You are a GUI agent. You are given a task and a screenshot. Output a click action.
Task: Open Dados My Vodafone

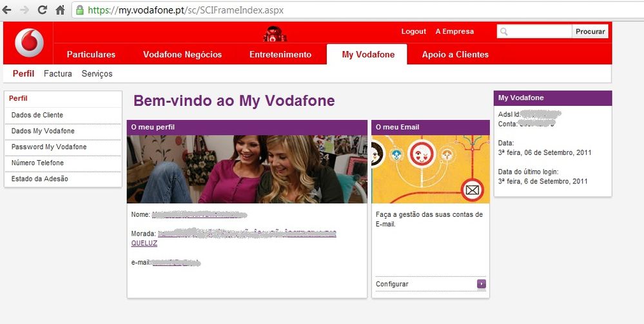(x=43, y=131)
